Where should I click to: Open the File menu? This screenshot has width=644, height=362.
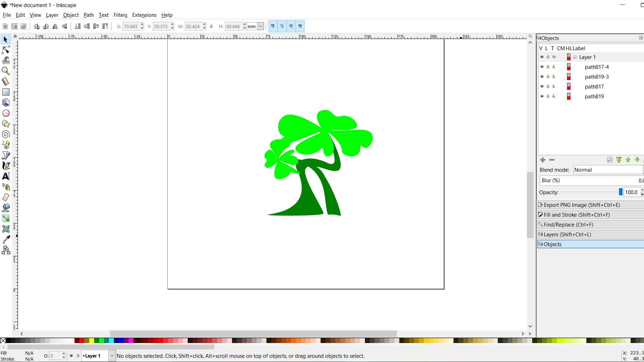(7, 15)
